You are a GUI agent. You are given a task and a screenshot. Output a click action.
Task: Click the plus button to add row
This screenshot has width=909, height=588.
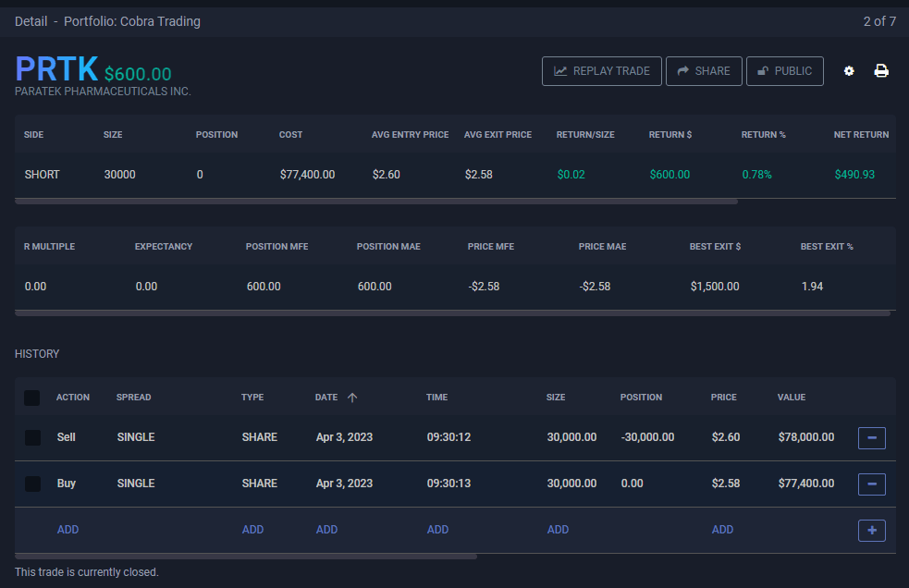(871, 530)
